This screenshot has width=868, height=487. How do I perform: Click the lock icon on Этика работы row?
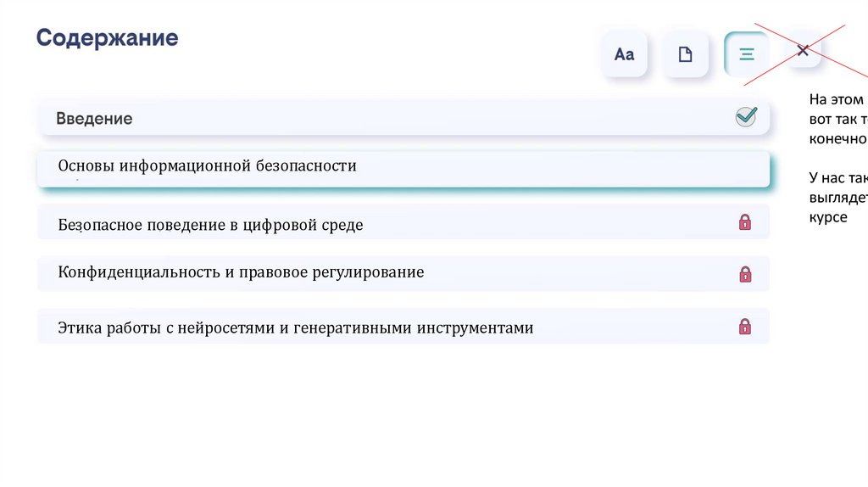[x=745, y=327]
